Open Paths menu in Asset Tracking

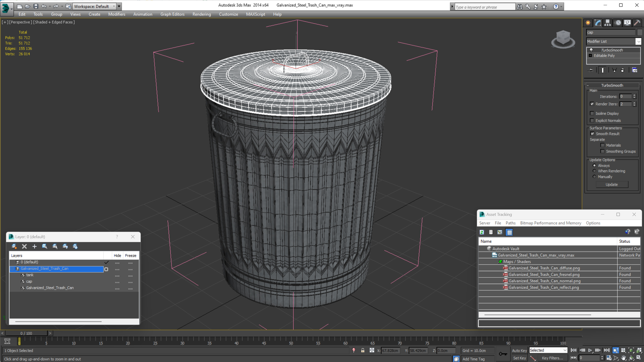(510, 223)
